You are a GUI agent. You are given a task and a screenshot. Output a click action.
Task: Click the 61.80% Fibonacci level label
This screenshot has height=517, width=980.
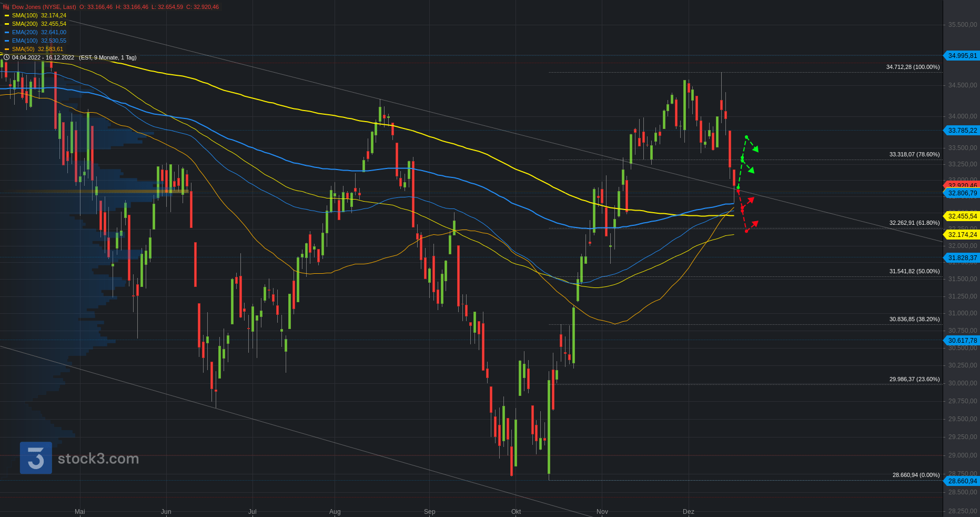(x=914, y=223)
